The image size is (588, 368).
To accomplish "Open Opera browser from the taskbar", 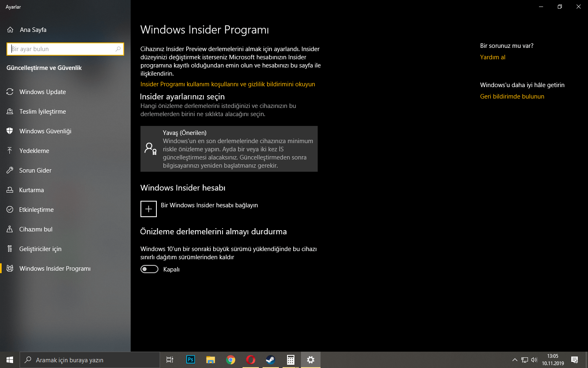I will point(251,360).
